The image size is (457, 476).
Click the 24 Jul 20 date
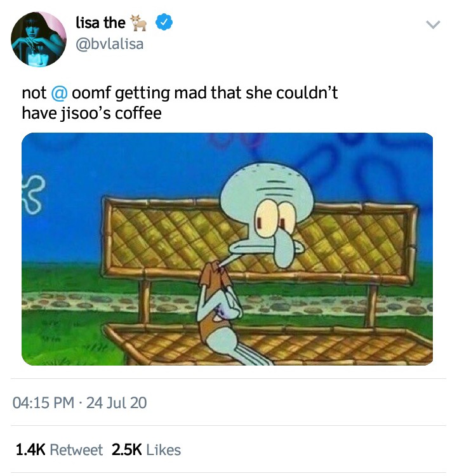tap(117, 403)
